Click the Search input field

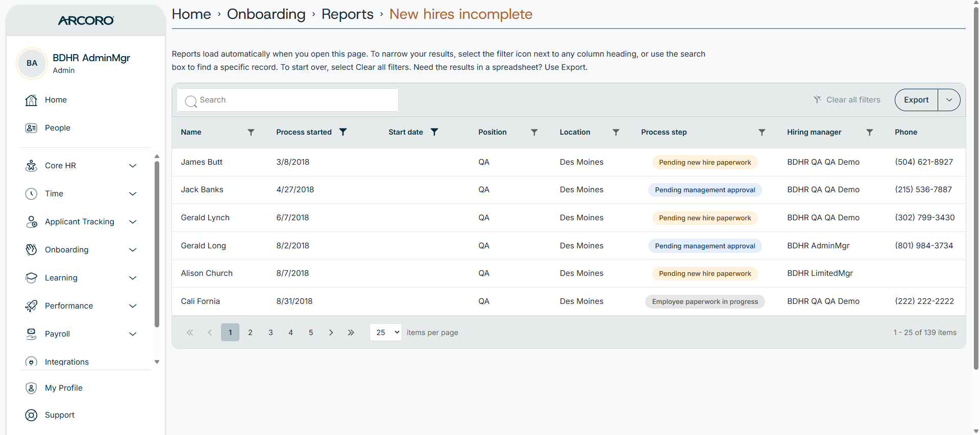[288, 100]
